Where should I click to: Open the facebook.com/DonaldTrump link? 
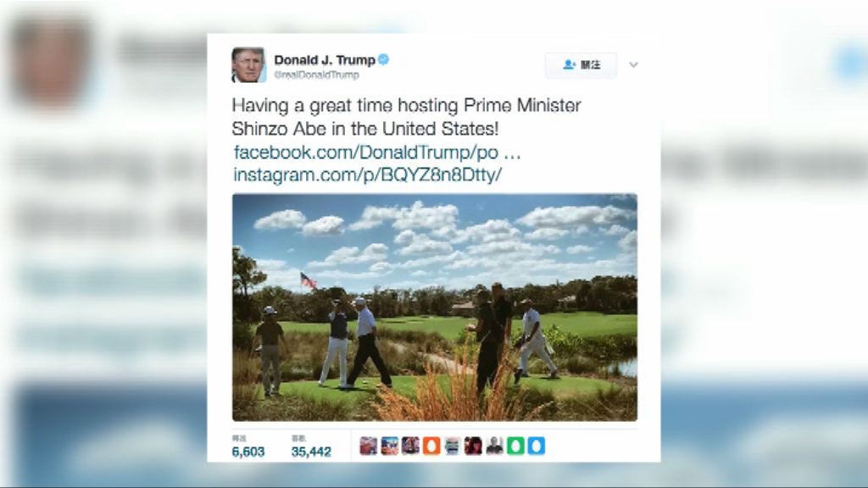377,152
